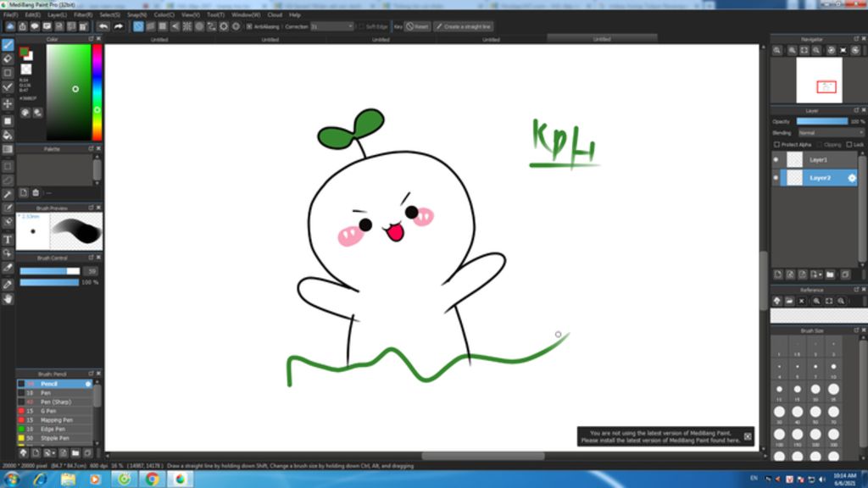This screenshot has width=868, height=488.
Task: Select the Pen brush in list
Action: tap(54, 393)
